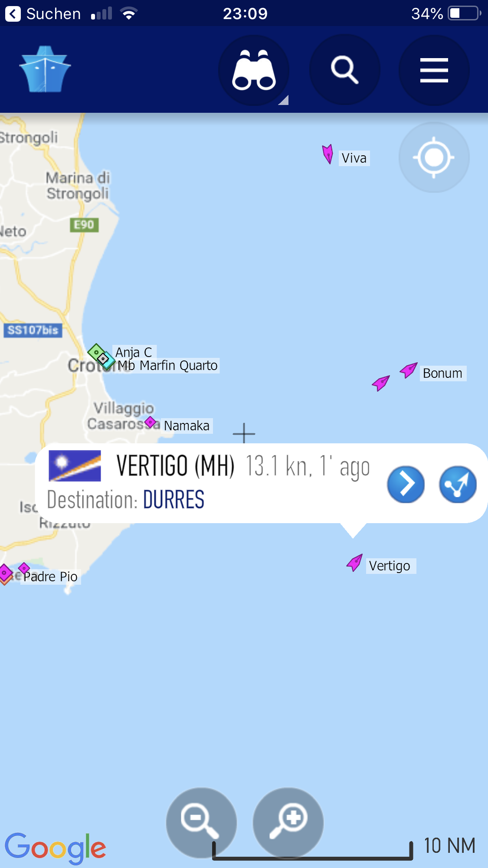488x868 pixels.
Task: Select the Namaka vessel marker
Action: click(x=150, y=422)
